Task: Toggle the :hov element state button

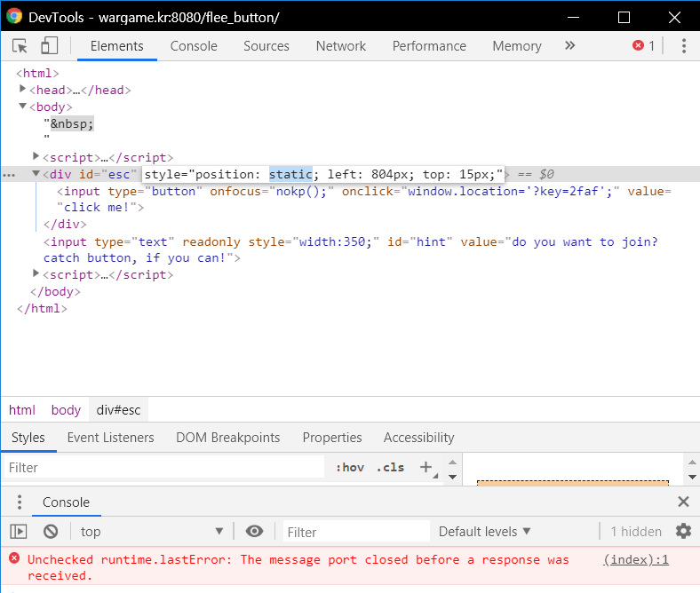Action: (x=350, y=467)
